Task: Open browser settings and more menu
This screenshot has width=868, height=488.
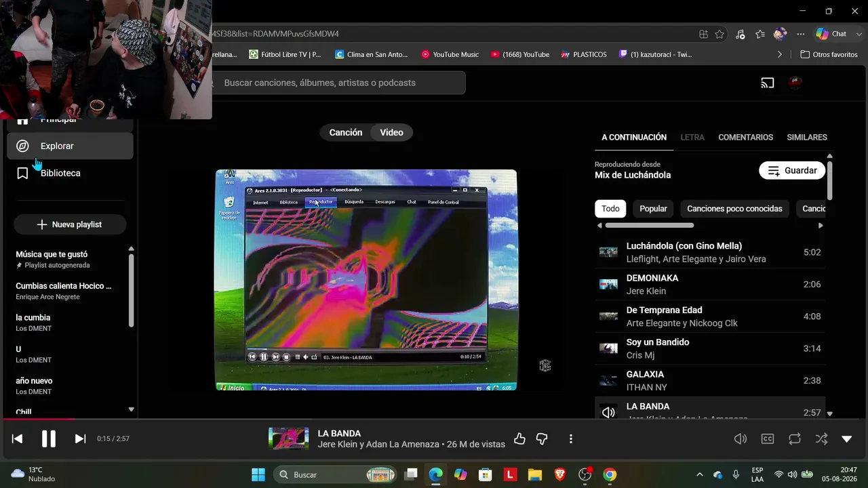Action: point(801,34)
